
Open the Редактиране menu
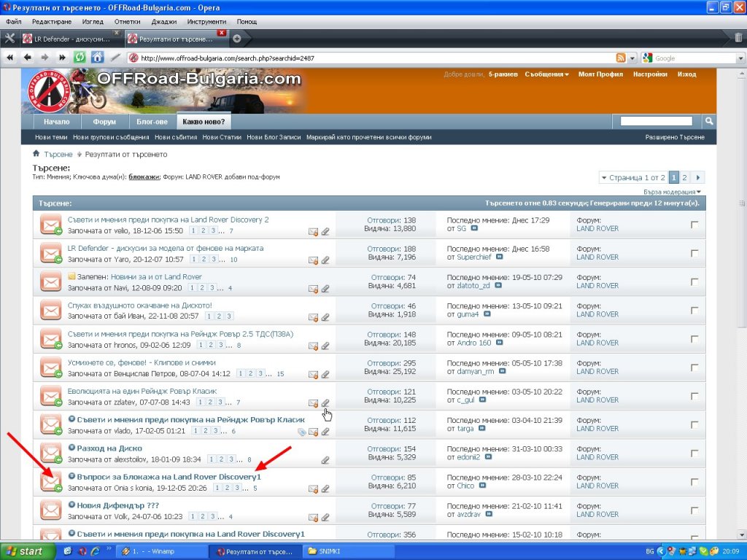[x=52, y=21]
